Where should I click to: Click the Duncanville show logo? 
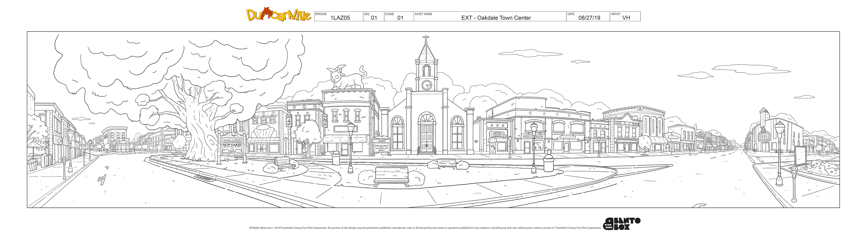pyautogui.click(x=279, y=14)
